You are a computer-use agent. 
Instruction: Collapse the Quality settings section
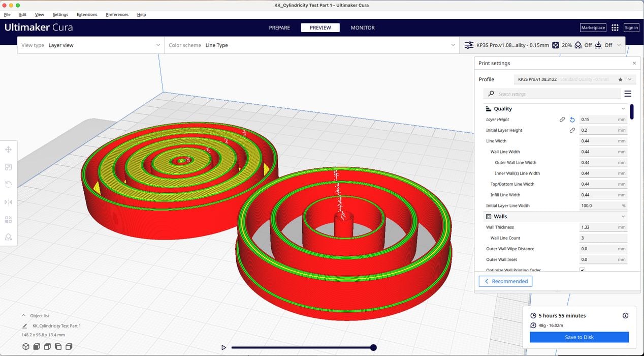(623, 108)
